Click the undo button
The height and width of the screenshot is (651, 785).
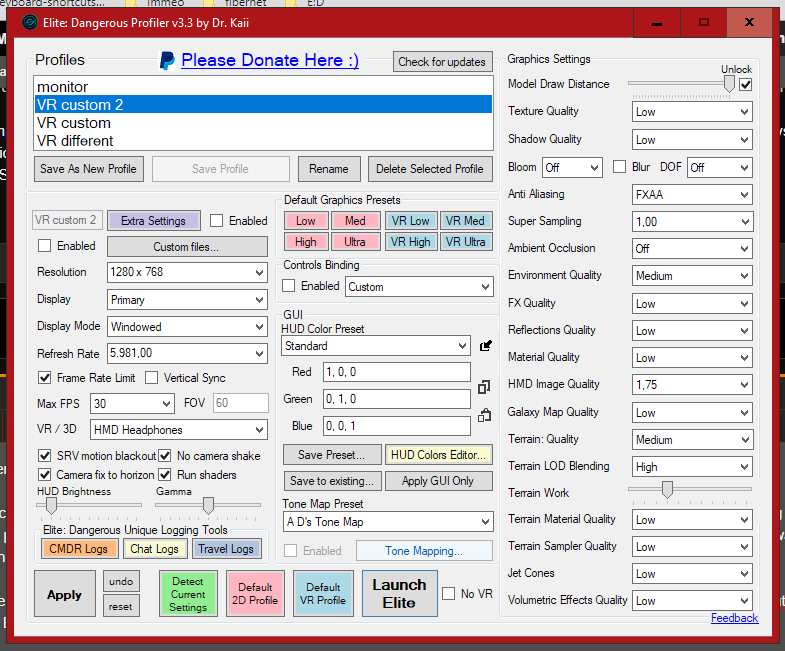click(121, 581)
